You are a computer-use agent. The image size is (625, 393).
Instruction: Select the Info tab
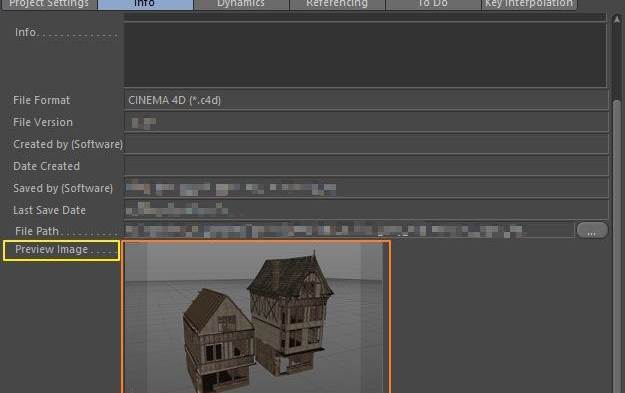click(145, 4)
